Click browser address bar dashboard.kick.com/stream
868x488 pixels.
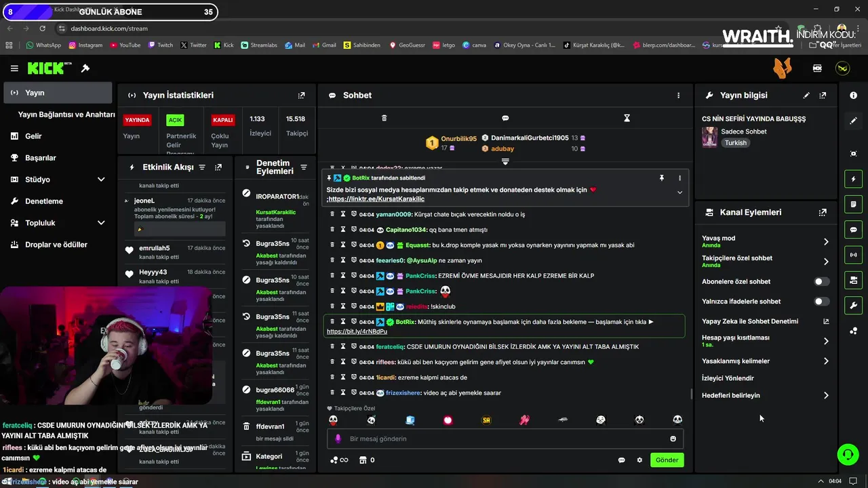(x=109, y=28)
